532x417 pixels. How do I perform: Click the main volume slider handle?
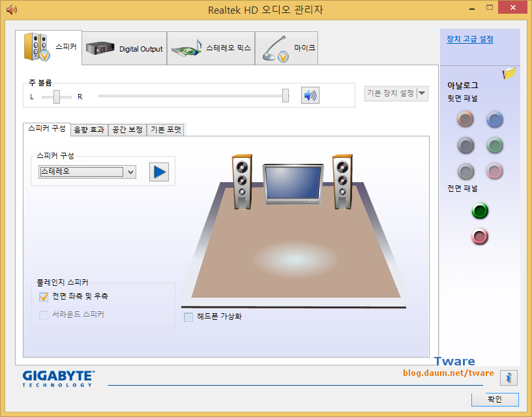click(x=286, y=96)
